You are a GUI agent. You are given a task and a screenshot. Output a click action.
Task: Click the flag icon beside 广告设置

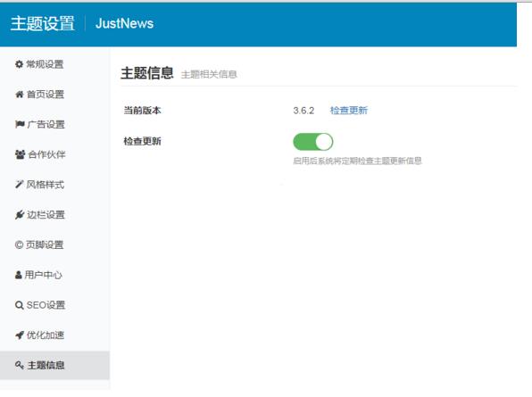(20, 124)
